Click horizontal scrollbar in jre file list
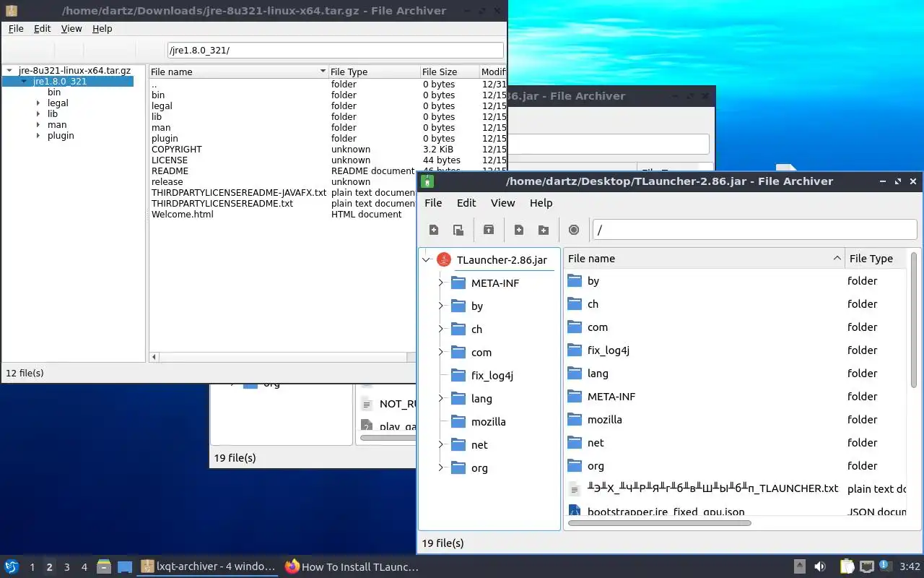The width and height of the screenshot is (924, 578). point(284,357)
